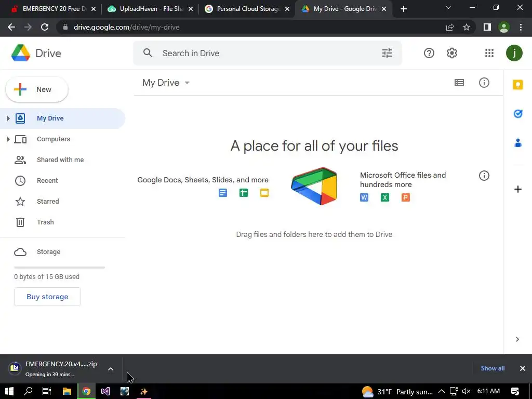The height and width of the screenshot is (399, 532).
Task: Expand the My Drive tree arrow
Action: click(x=8, y=118)
